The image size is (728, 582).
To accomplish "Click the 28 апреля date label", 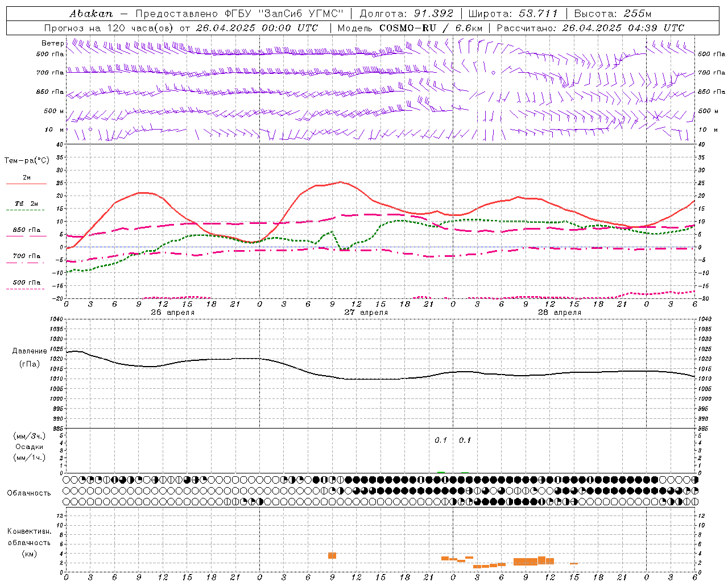I will pos(560,313).
